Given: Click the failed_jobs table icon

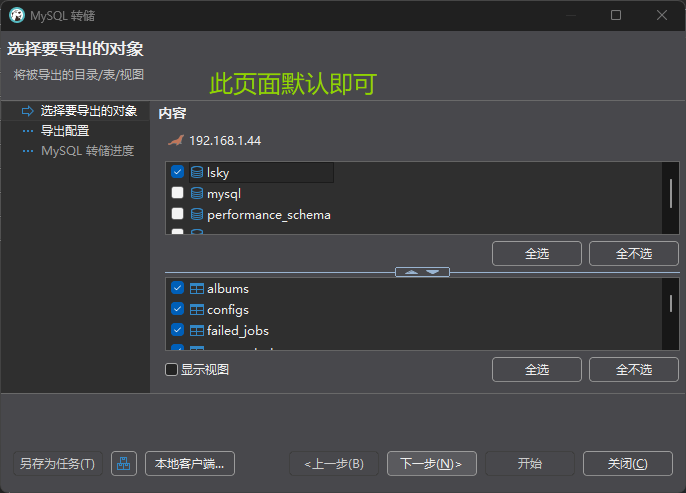Looking at the screenshot, I should click(x=196, y=331).
